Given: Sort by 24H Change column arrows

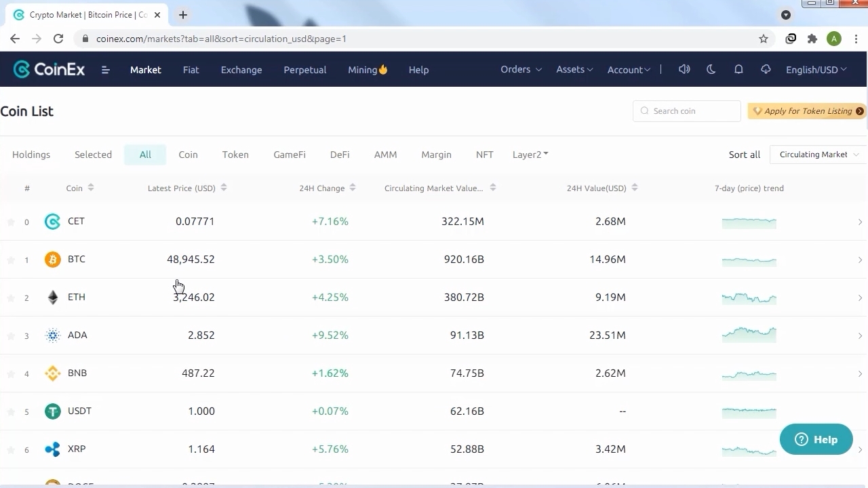Looking at the screenshot, I should tap(353, 188).
